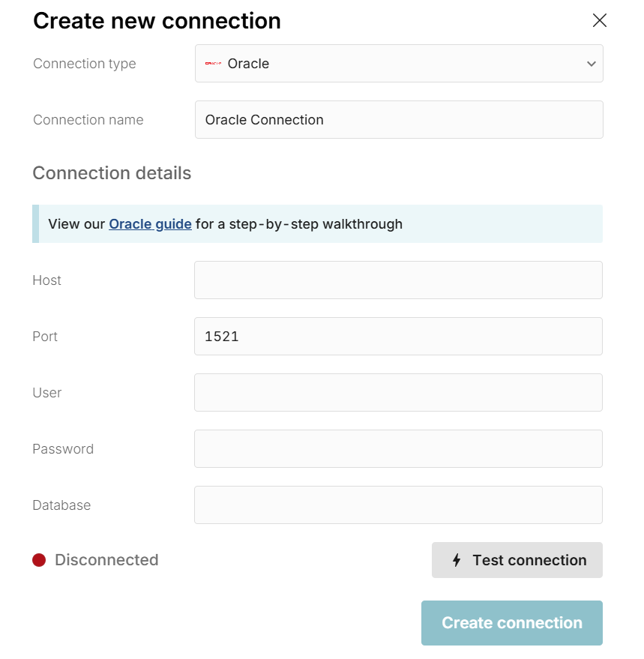Click the X to close the dialog

click(599, 20)
